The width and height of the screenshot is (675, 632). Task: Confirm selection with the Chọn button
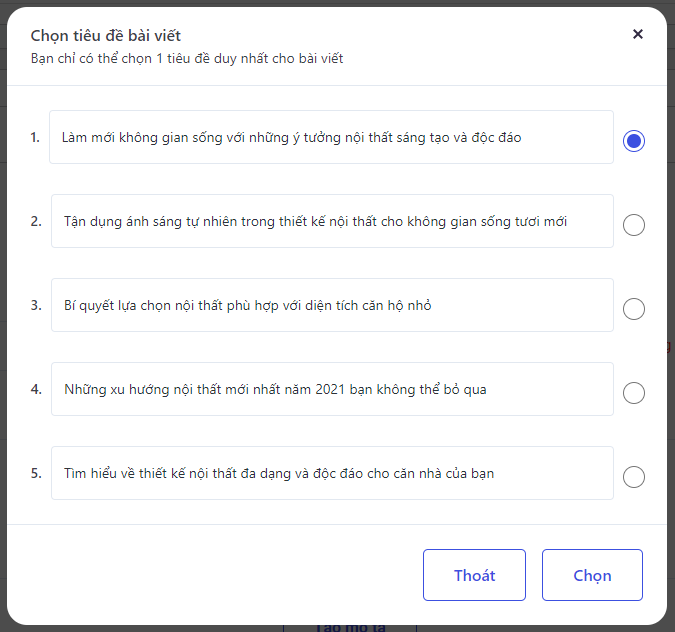click(x=592, y=575)
